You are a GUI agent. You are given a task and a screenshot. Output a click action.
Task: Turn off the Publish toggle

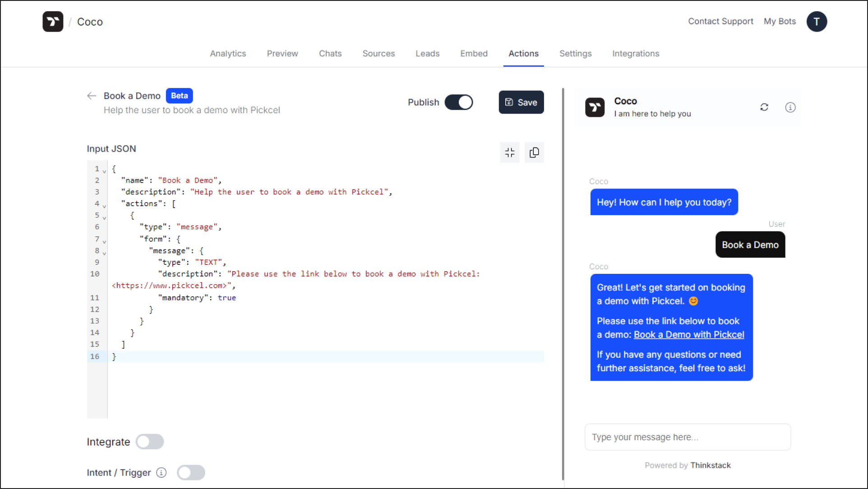[458, 102]
